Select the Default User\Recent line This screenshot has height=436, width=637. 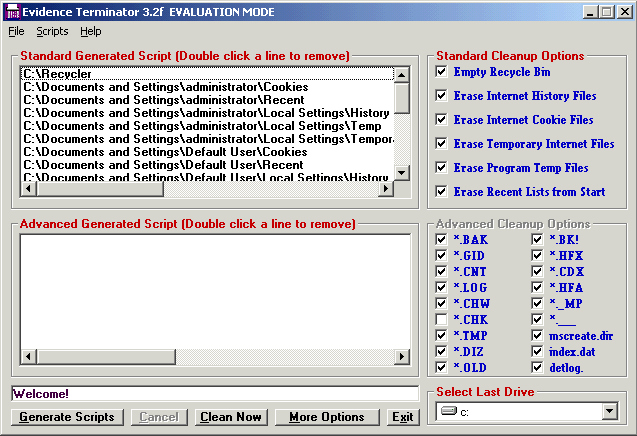point(207,165)
